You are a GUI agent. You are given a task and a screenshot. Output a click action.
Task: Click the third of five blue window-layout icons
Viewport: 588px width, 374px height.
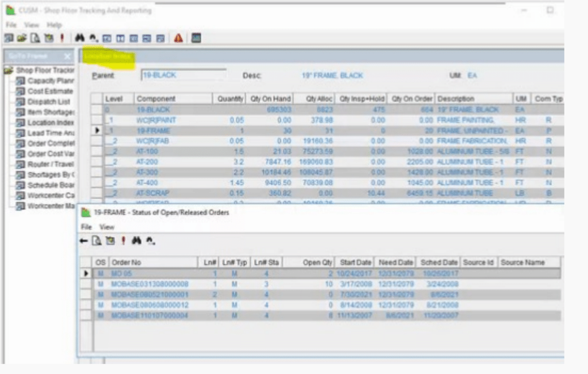point(134,38)
